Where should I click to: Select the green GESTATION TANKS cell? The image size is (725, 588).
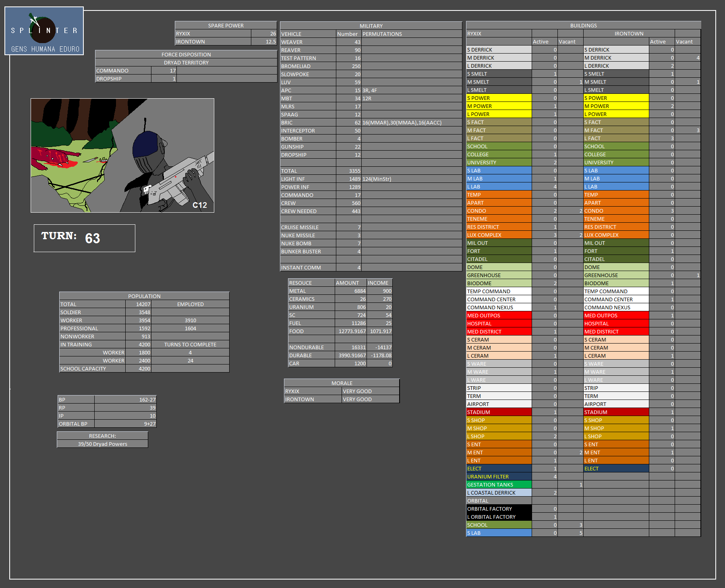499,484
